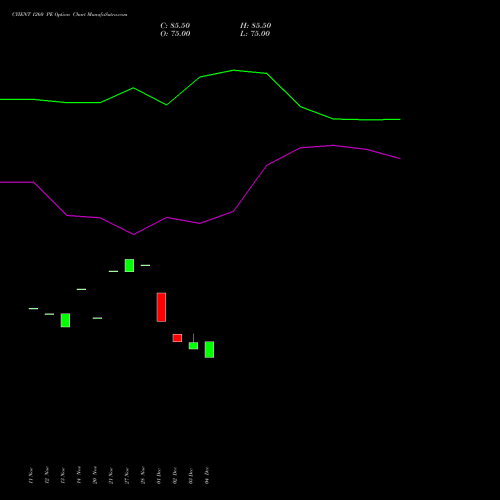Click the '14 Nov' date axis label
The image size is (500, 500).
pyautogui.click(x=79, y=475)
